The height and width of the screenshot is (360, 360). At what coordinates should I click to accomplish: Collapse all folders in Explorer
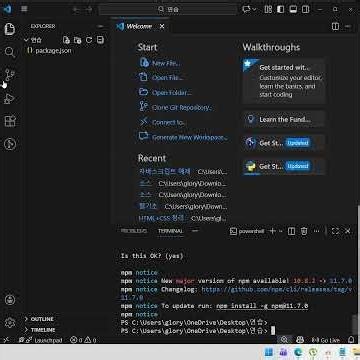(x=100, y=40)
